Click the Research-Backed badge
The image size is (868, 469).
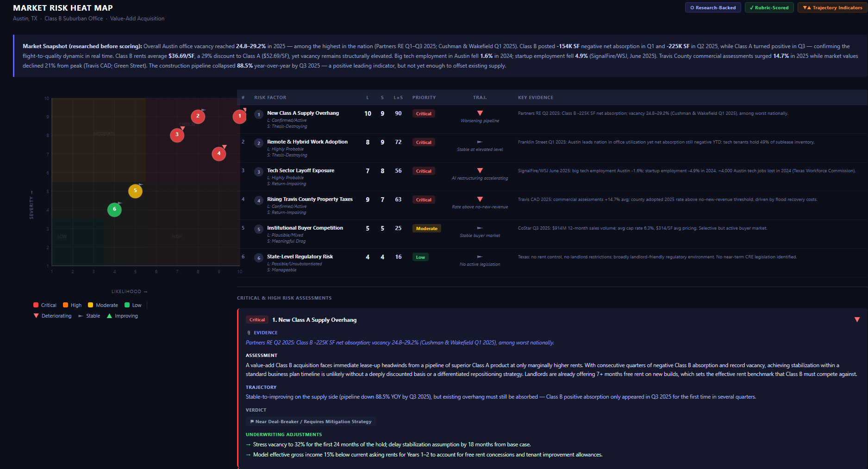coord(712,8)
